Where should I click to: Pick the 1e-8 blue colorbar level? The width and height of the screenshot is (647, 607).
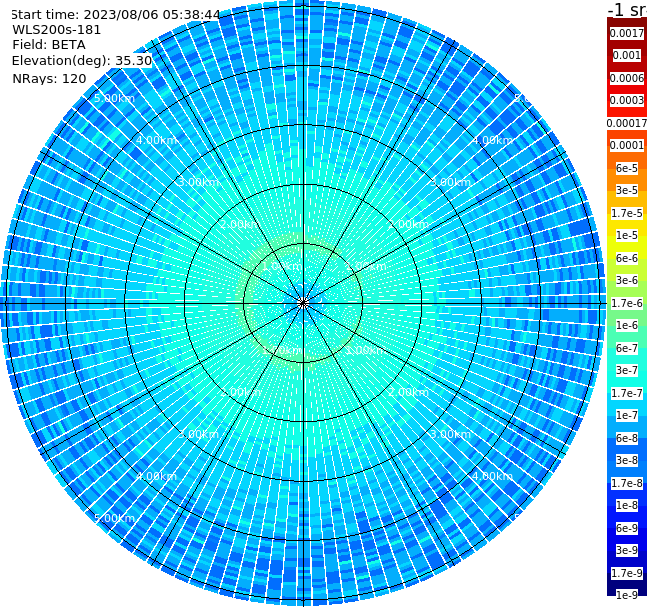click(627, 505)
